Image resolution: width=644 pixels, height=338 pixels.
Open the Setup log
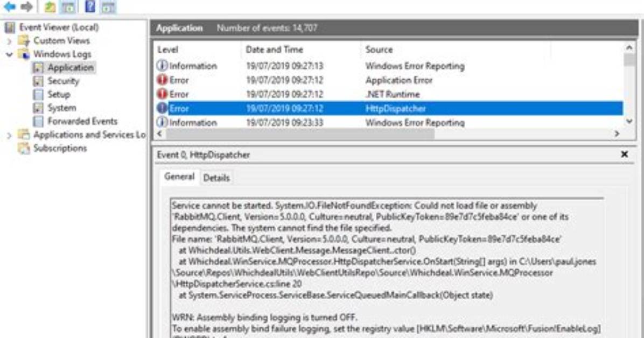pos(59,95)
